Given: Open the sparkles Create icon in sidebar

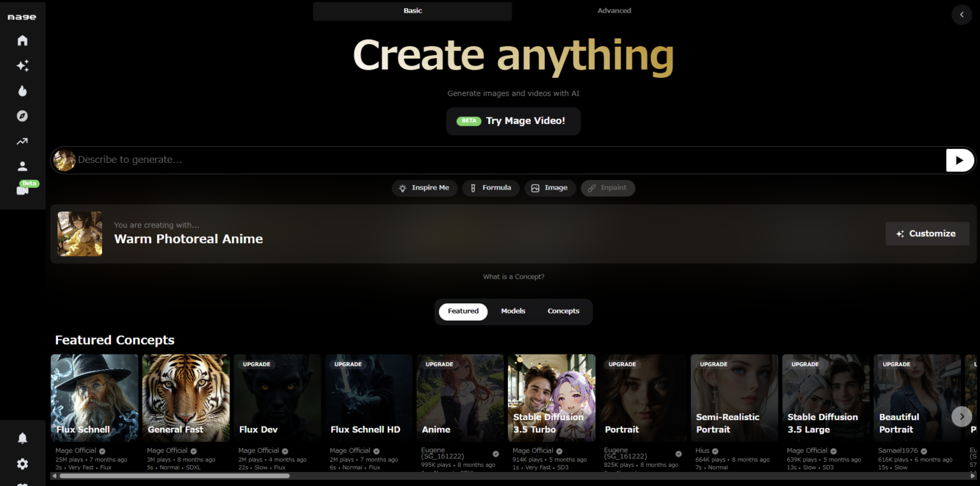Looking at the screenshot, I should point(22,66).
